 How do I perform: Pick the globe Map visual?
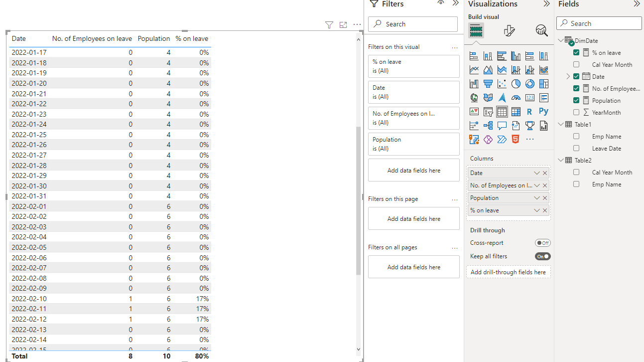click(x=474, y=98)
